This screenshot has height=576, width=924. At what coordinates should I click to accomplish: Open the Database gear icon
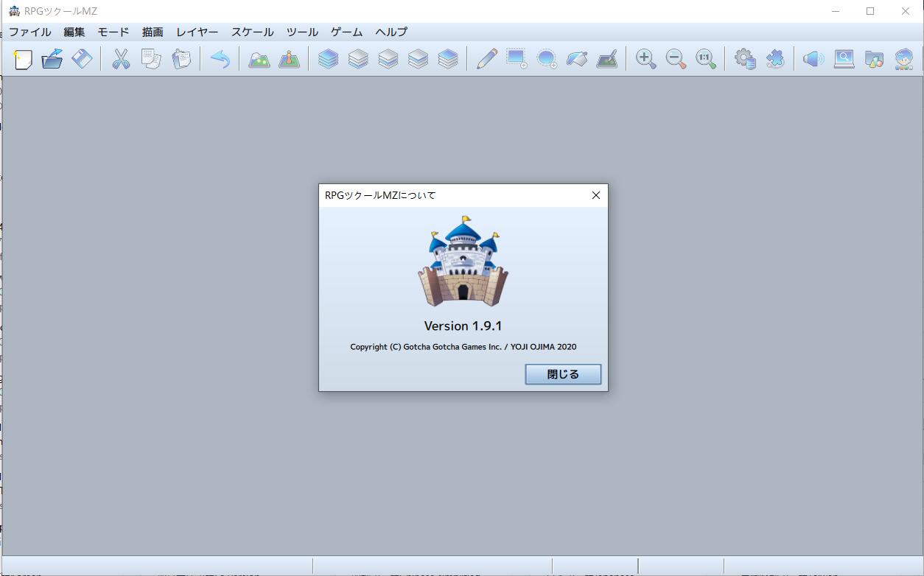745,59
